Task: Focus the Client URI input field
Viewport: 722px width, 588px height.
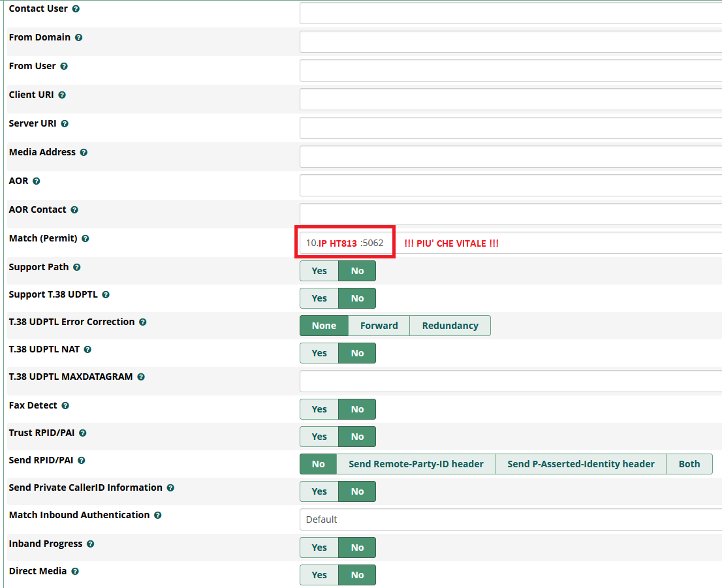Action: point(510,99)
